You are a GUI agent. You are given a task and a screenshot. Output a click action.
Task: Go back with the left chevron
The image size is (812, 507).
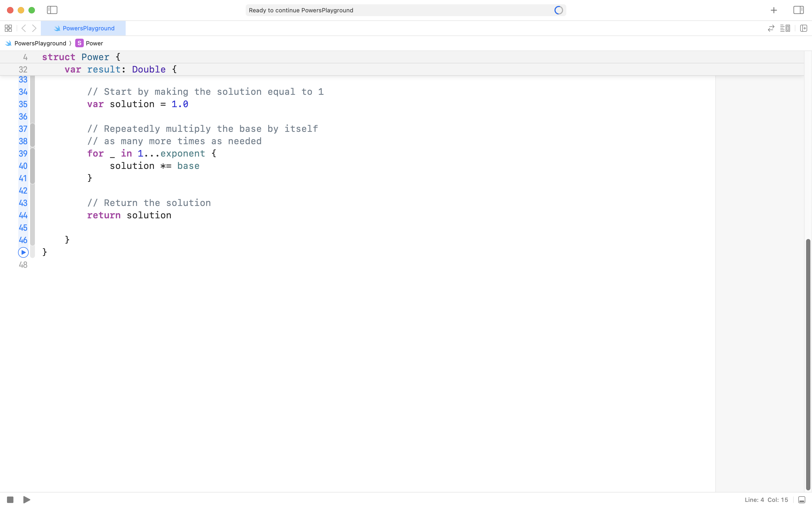tap(23, 28)
